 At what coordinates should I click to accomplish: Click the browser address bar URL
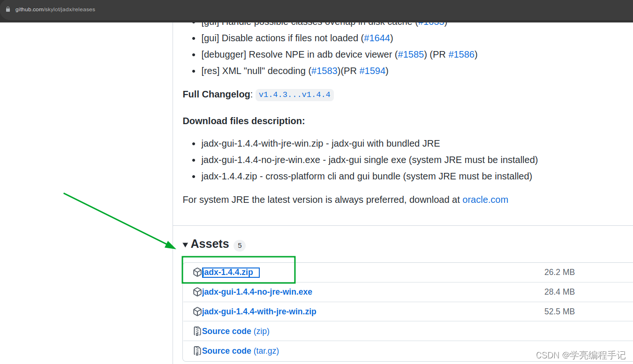pos(54,9)
